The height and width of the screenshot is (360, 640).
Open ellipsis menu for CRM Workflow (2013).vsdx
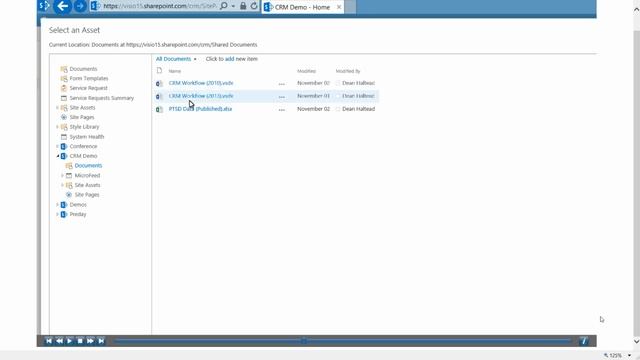282,97
